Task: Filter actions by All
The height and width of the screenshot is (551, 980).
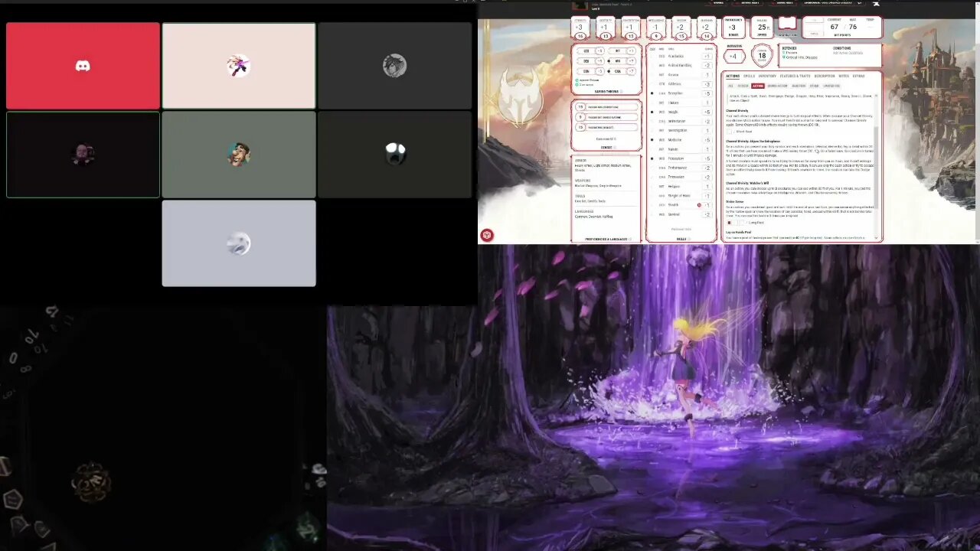Action: pyautogui.click(x=730, y=86)
